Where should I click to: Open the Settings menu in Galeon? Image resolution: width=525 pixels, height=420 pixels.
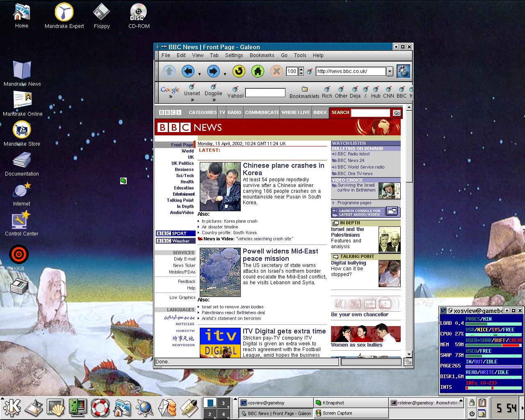[234, 55]
